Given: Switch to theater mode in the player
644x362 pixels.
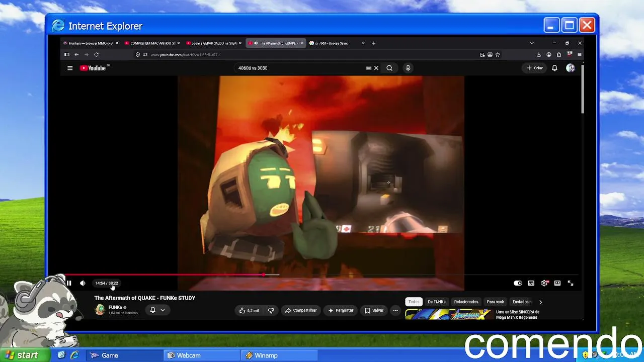Looking at the screenshot, I should pos(557,283).
